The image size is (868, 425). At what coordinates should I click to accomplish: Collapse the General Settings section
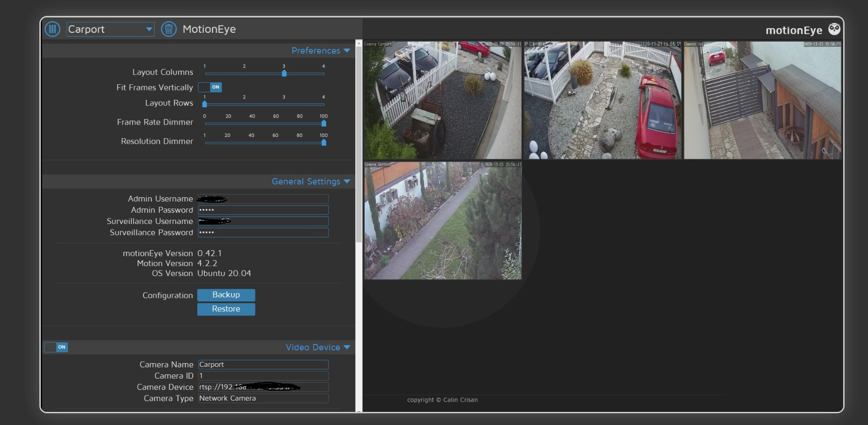click(x=311, y=181)
